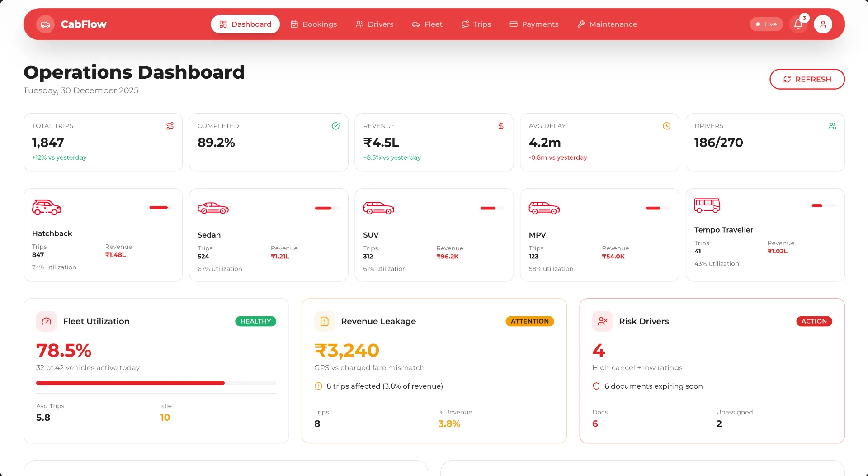868x476 pixels.
Task: Toggle the Live status indicator
Action: [x=766, y=24]
